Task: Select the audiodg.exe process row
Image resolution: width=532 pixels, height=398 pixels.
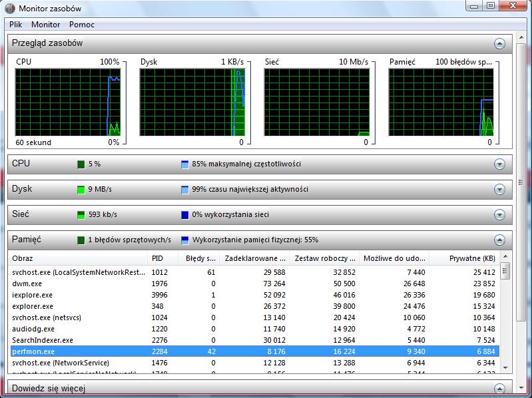Action: 255,329
